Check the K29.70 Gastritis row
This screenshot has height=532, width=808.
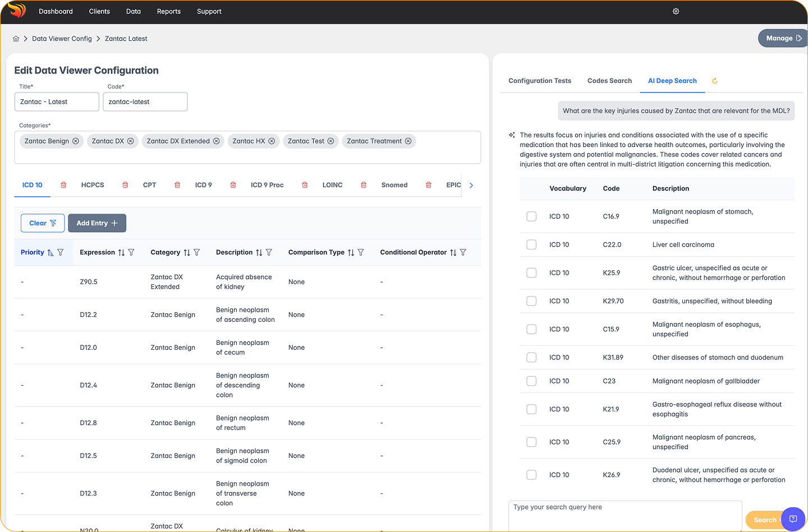tap(531, 301)
